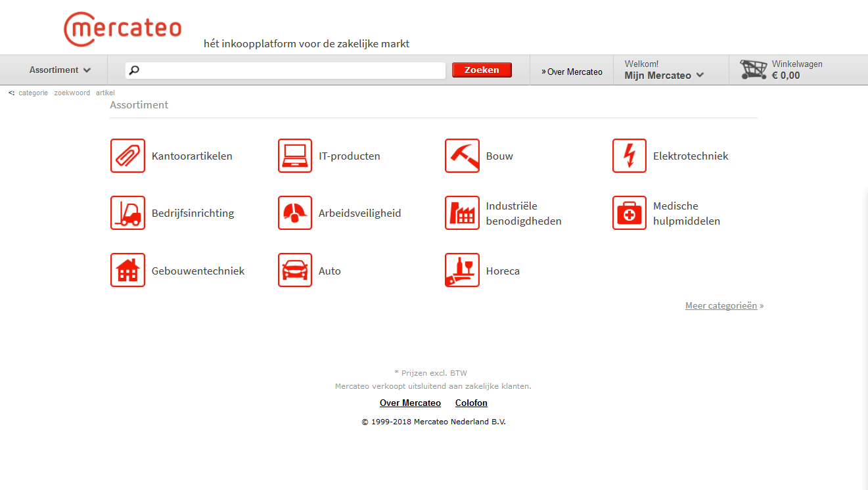Go to the Horeca text link

coord(503,271)
